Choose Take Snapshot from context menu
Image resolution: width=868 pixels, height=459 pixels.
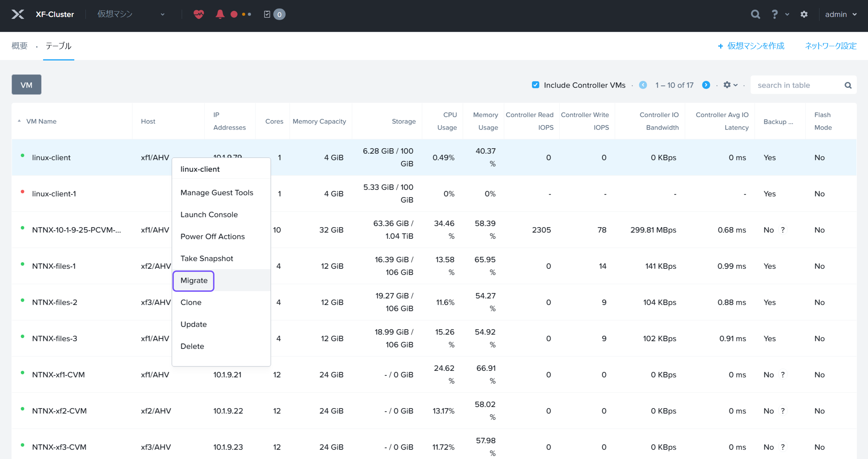(207, 259)
